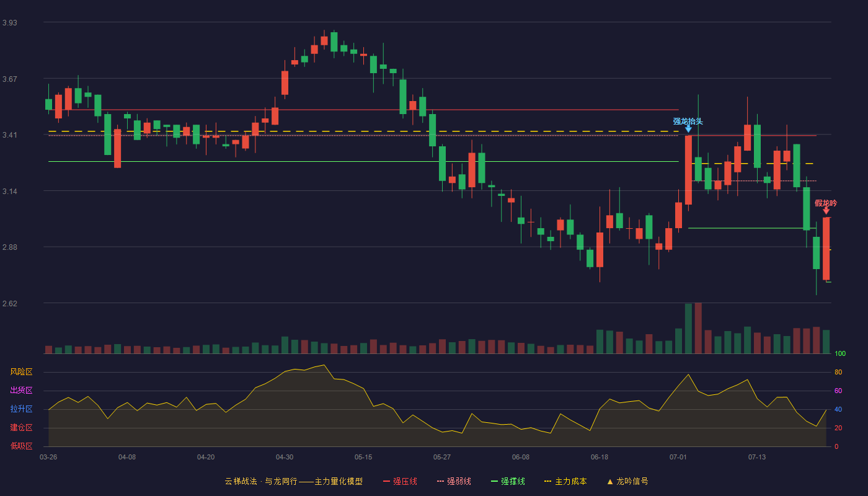Click the 03-26 date label
868x496 pixels.
pos(48,457)
